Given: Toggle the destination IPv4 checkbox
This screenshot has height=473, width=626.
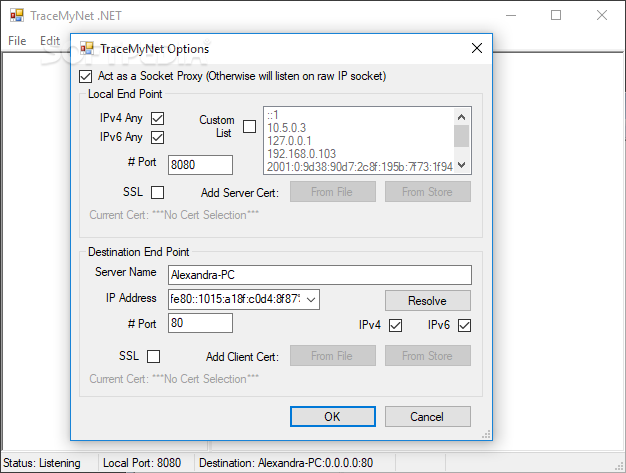Looking at the screenshot, I should tap(395, 325).
